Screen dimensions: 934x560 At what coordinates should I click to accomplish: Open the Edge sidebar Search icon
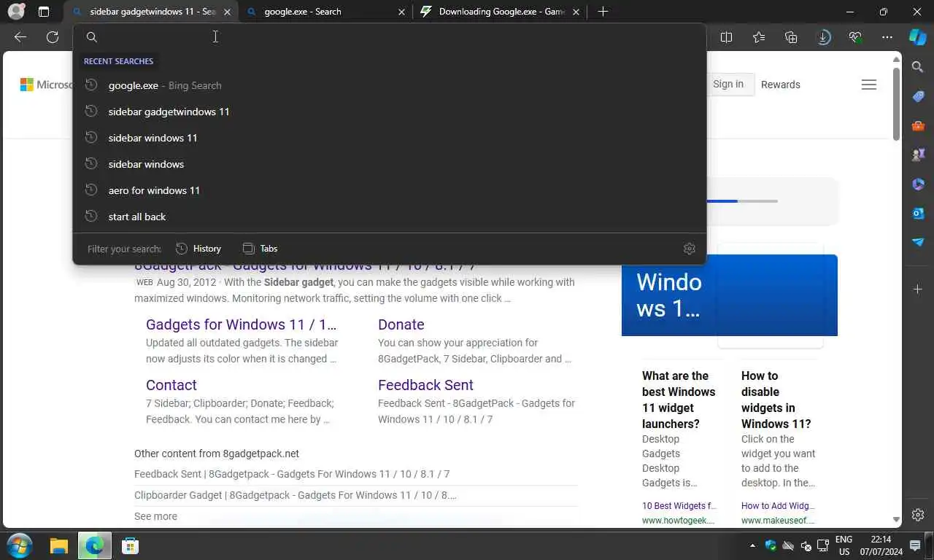[918, 67]
